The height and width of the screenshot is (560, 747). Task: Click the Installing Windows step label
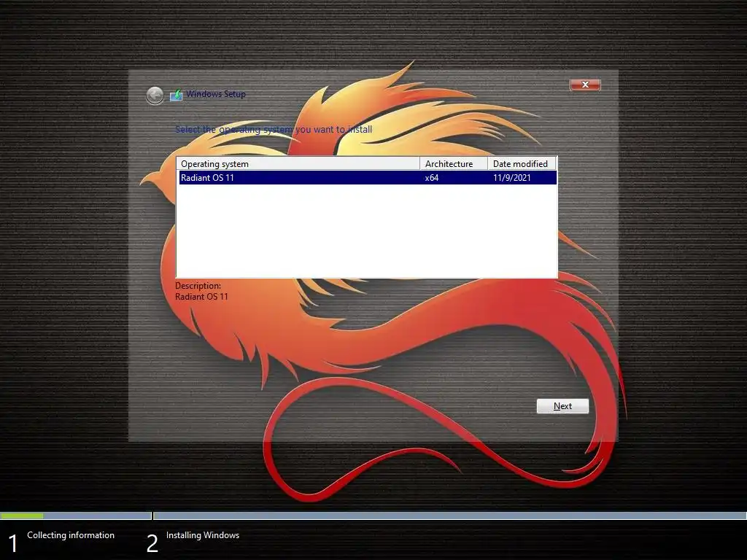pos(203,535)
